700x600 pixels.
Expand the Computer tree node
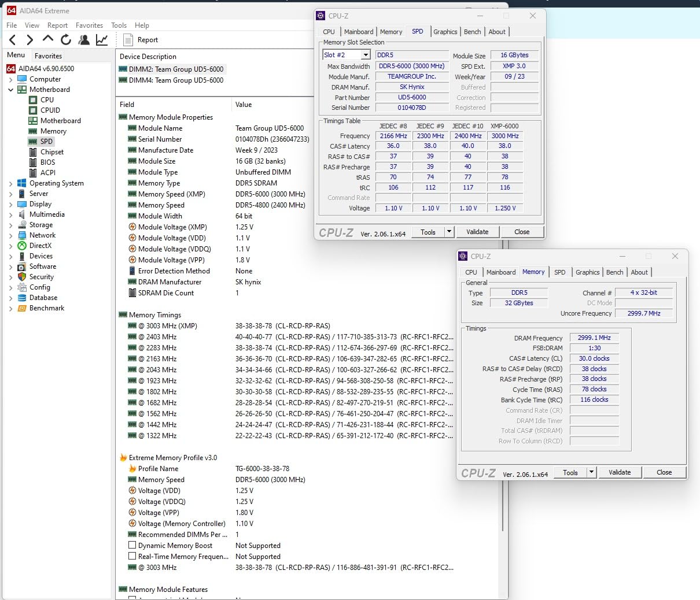pyautogui.click(x=10, y=79)
